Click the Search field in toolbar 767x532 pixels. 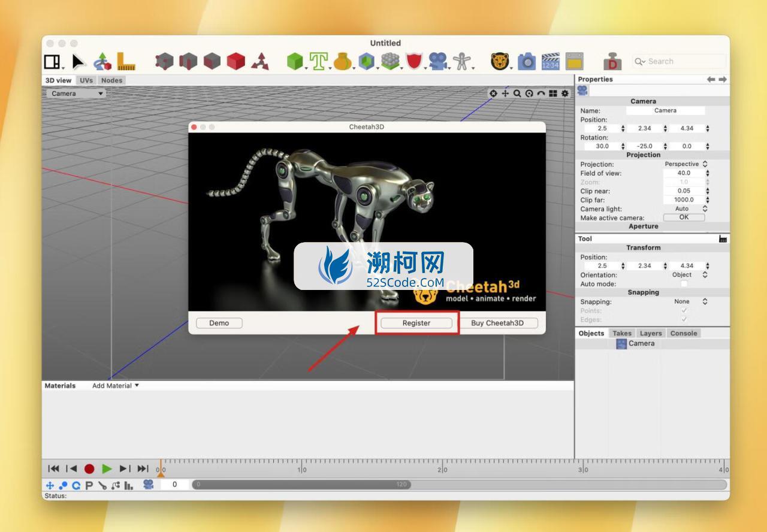click(679, 61)
